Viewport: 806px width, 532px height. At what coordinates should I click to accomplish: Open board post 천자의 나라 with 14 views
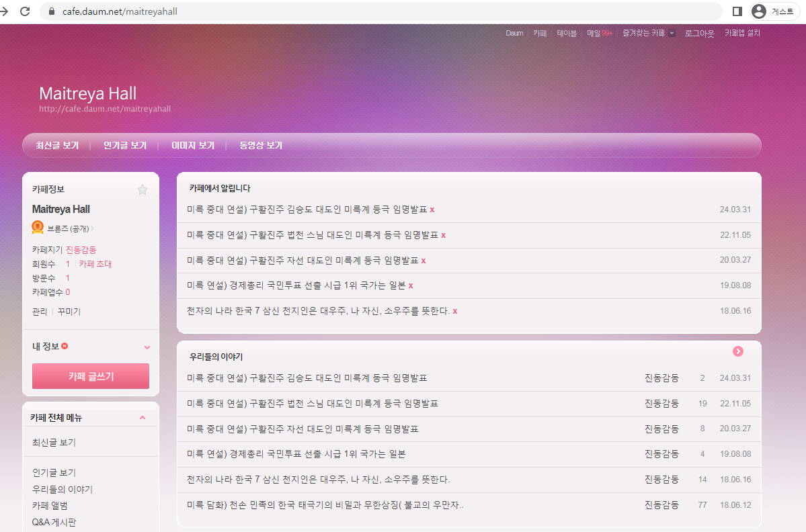coord(318,480)
